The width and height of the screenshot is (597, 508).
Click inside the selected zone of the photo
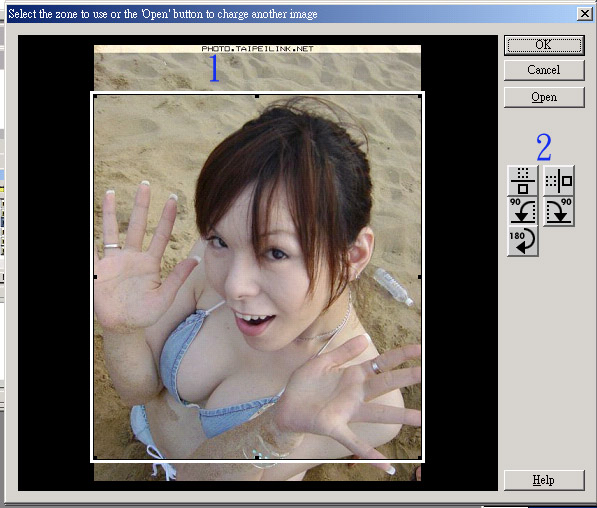[x=257, y=277]
